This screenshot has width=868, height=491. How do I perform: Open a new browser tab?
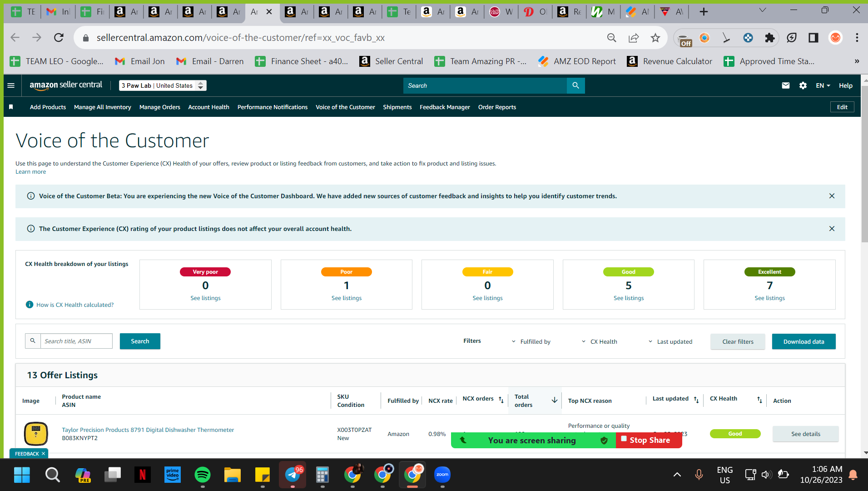click(704, 12)
